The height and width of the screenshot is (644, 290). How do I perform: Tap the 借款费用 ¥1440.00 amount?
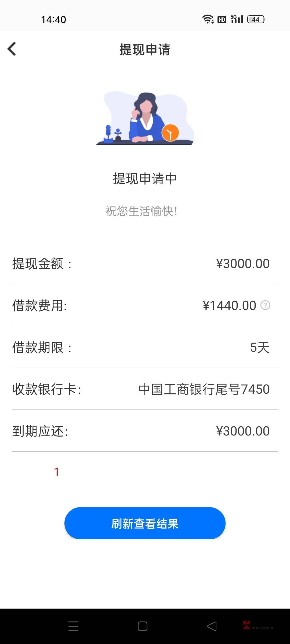coord(229,305)
